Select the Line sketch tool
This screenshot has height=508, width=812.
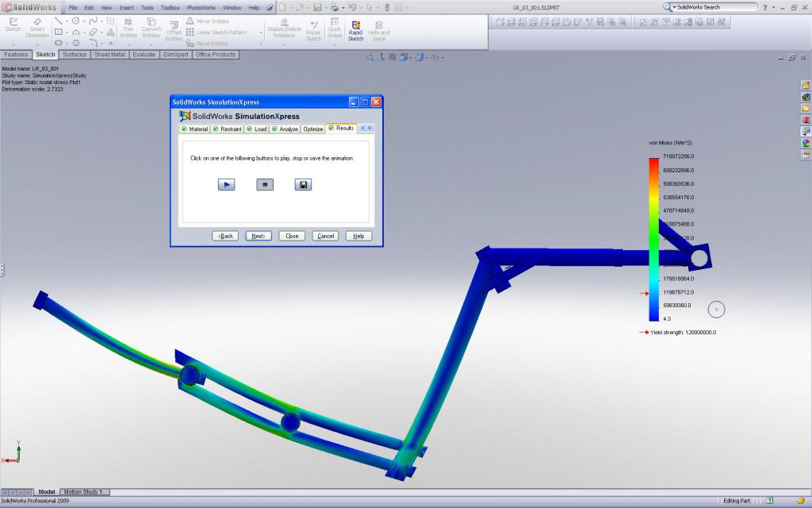[59, 21]
